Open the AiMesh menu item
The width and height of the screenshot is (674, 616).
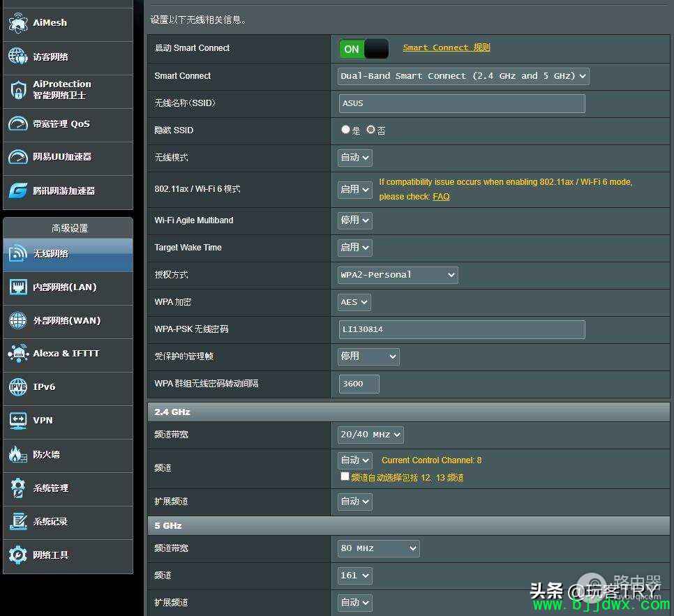[68, 24]
